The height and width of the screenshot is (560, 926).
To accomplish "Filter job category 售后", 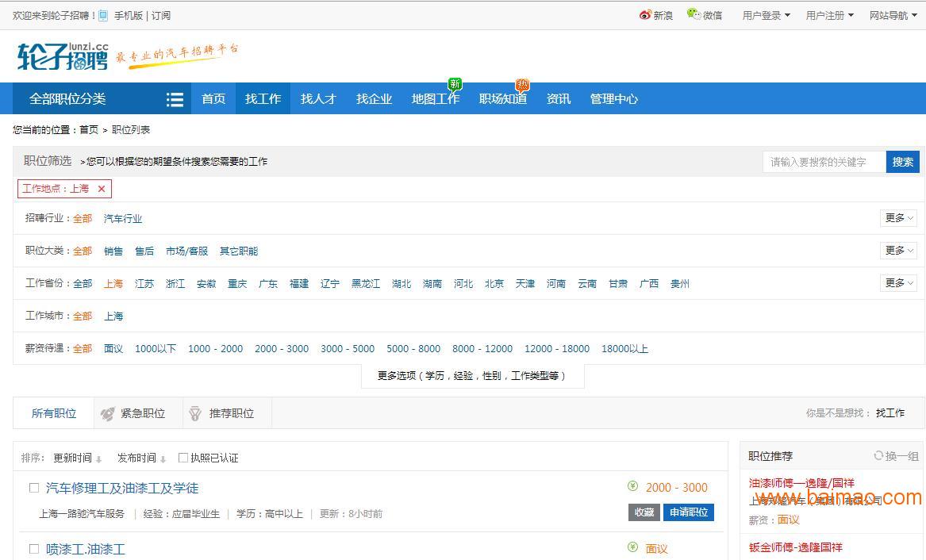I will [x=144, y=251].
